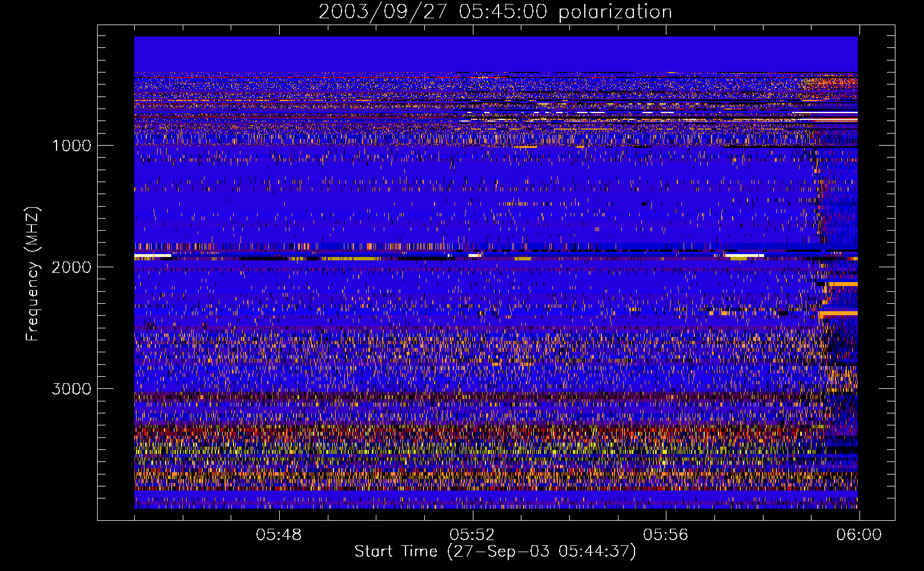Click the 3000 frequency tick label
The image size is (924, 571).
point(71,389)
